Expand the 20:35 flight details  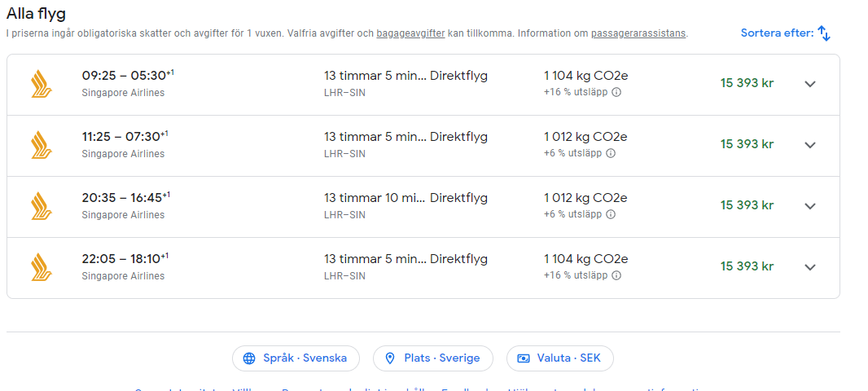coord(809,206)
